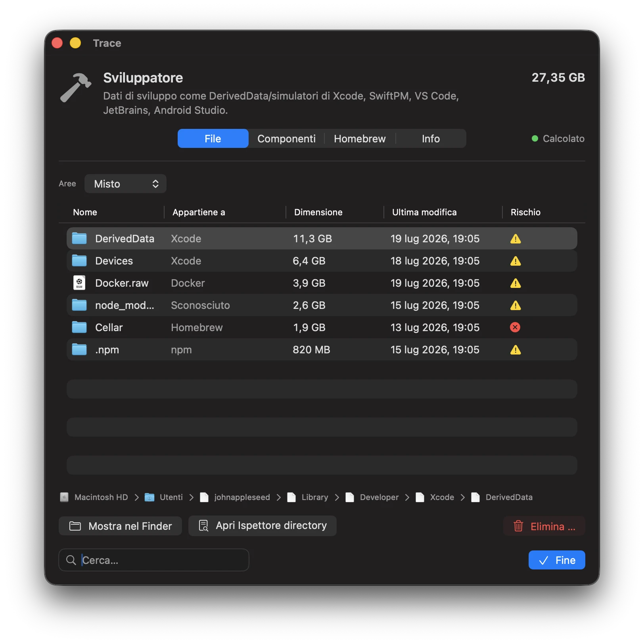The image size is (644, 644).
Task: Click the 18 lug 2026, 19:05 date cell
Action: pos(435,261)
